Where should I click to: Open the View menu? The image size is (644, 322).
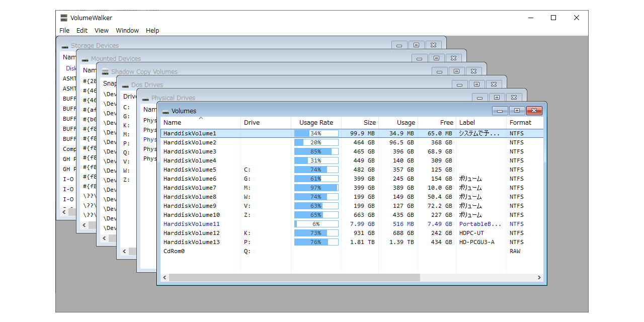[102, 31]
